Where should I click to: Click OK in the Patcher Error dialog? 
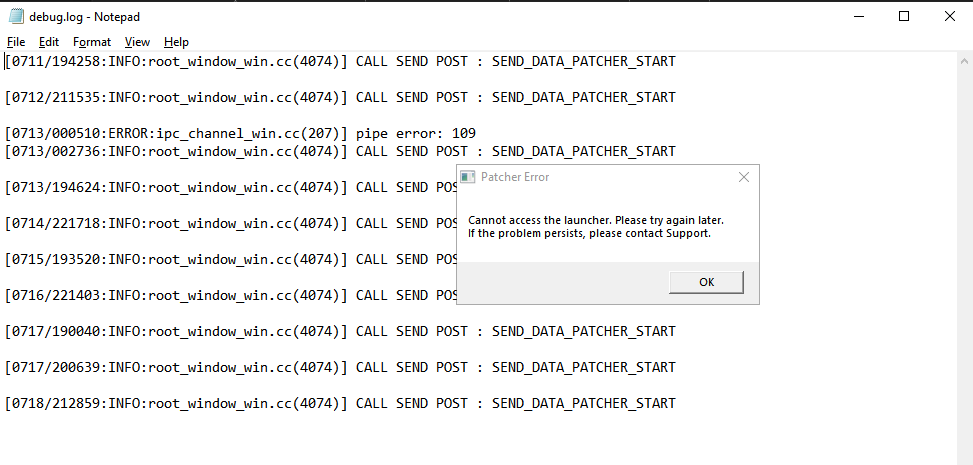pos(706,282)
